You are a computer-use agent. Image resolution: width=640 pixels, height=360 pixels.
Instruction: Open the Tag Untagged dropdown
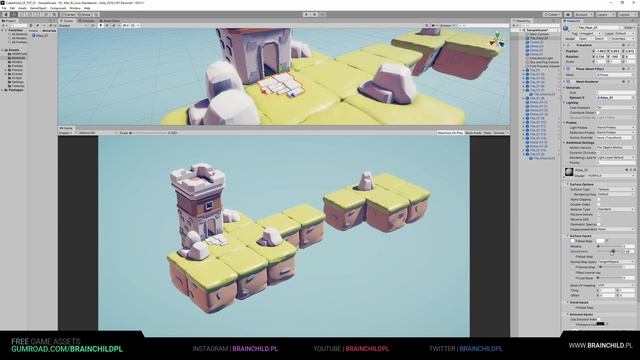click(589, 33)
